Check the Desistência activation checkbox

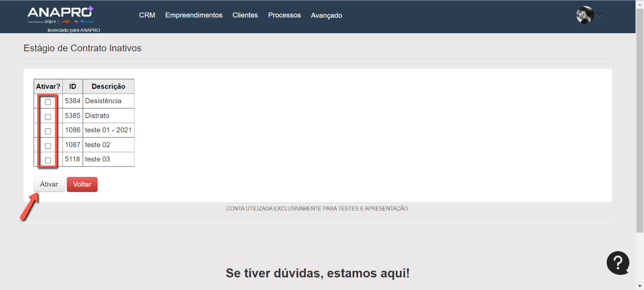coord(48,102)
